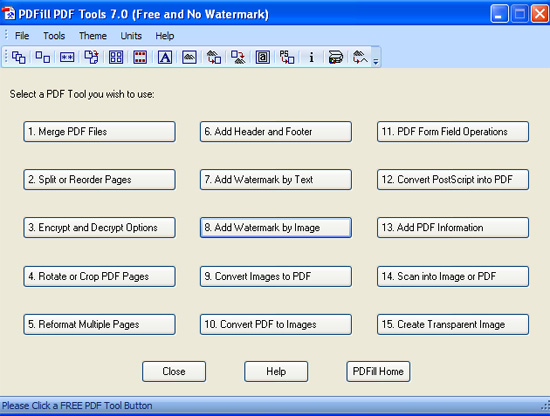Screen dimensions: 550x416
Task: Launch 14. Scan into Image or PDF
Action: 453,276
